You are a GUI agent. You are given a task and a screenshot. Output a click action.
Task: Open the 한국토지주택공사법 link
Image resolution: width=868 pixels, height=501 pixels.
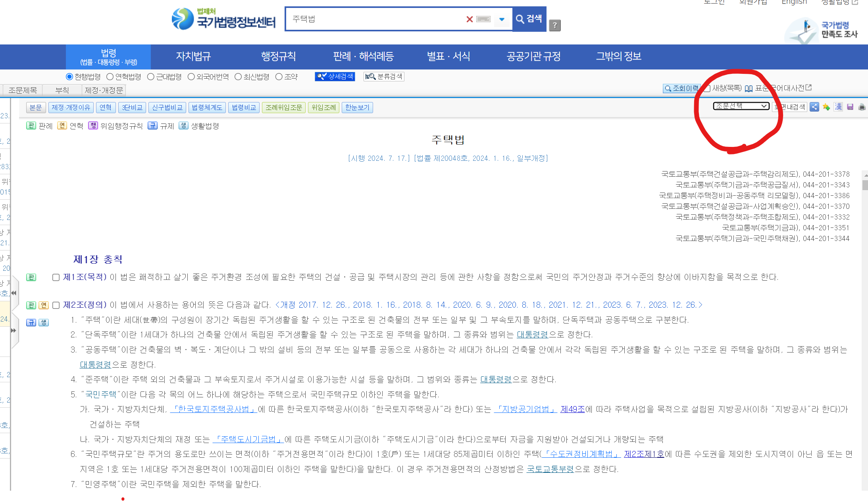[214, 409]
